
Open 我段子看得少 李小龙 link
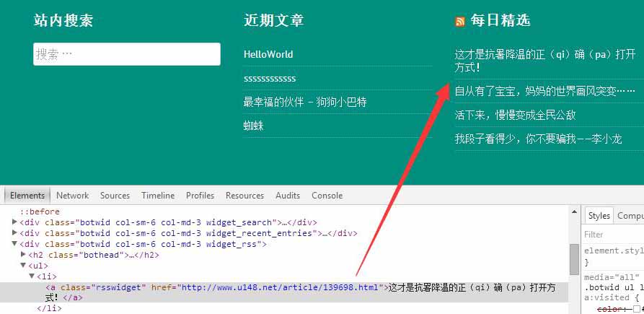tap(538, 139)
